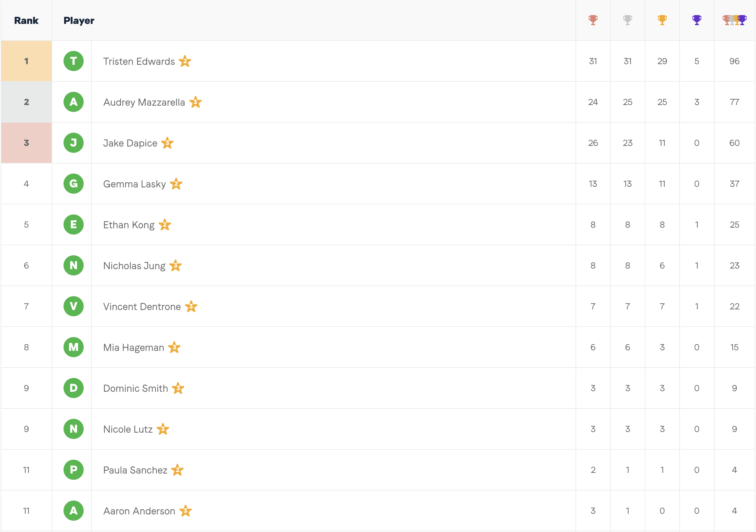Click Nicole Lutz's total score of 9
The height and width of the screenshot is (532, 756).
[734, 429]
